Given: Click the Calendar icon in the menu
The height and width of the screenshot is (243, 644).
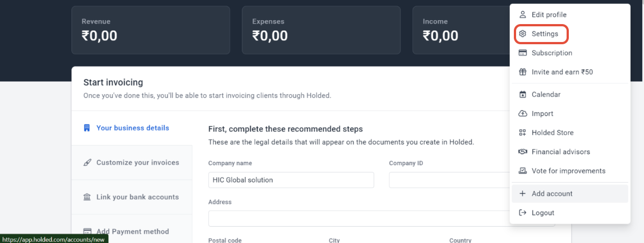Looking at the screenshot, I should point(523,95).
